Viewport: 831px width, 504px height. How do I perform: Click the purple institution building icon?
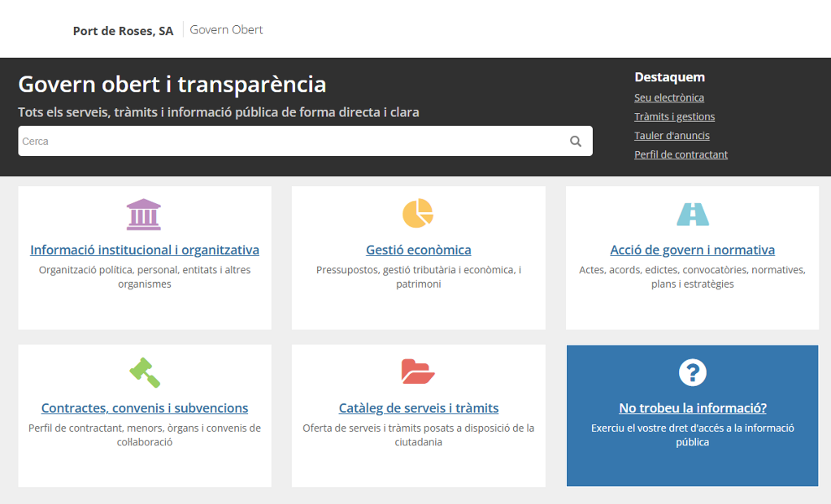point(144,215)
